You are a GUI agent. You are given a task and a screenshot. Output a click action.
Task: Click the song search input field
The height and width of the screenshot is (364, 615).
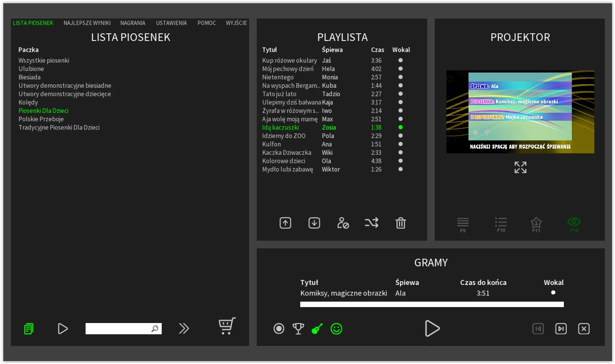click(x=118, y=328)
